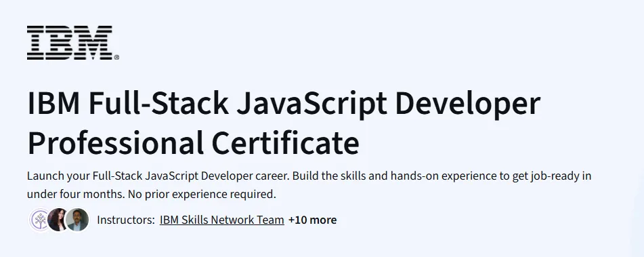Click the male instructor's avatar photo
644x257 pixels.
[77, 220]
